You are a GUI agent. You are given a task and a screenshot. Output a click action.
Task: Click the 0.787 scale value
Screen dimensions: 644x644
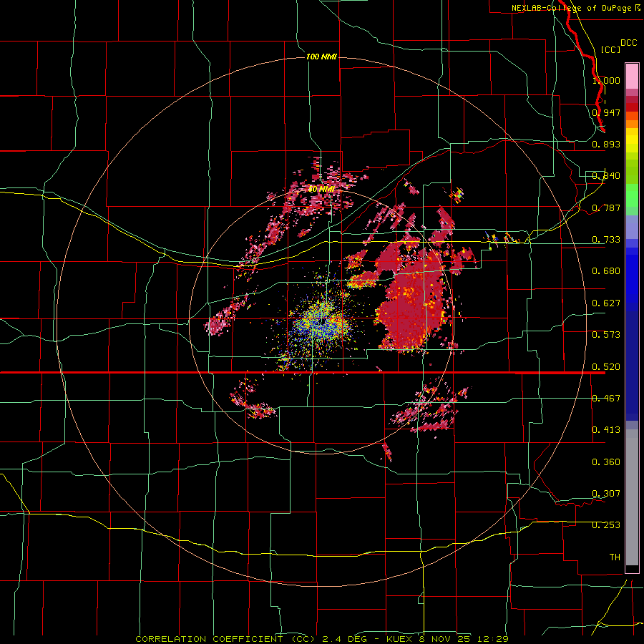606,208
